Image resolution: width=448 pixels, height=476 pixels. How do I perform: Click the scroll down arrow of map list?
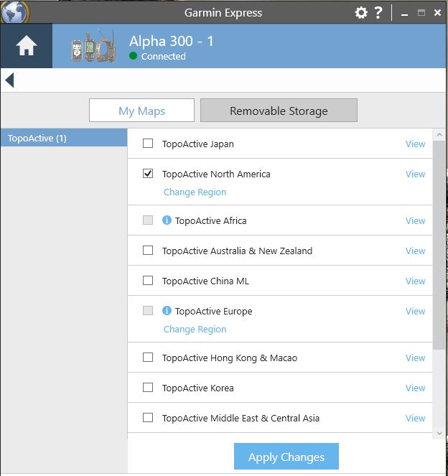click(439, 434)
